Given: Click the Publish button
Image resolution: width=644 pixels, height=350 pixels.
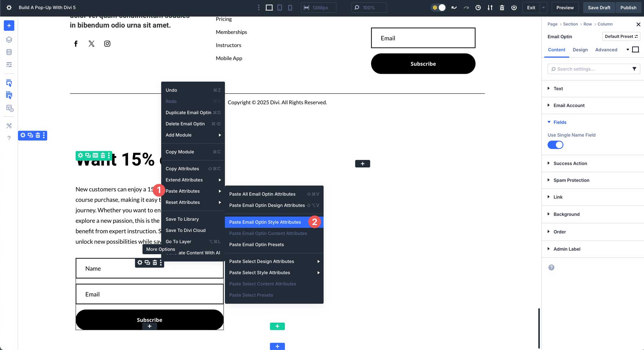Looking at the screenshot, I should 628,7.
